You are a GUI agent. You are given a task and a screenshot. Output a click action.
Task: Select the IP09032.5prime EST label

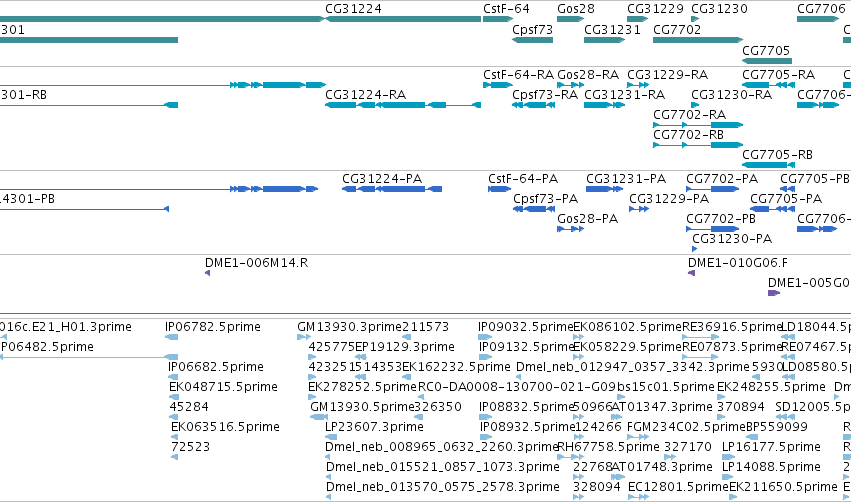point(525,327)
